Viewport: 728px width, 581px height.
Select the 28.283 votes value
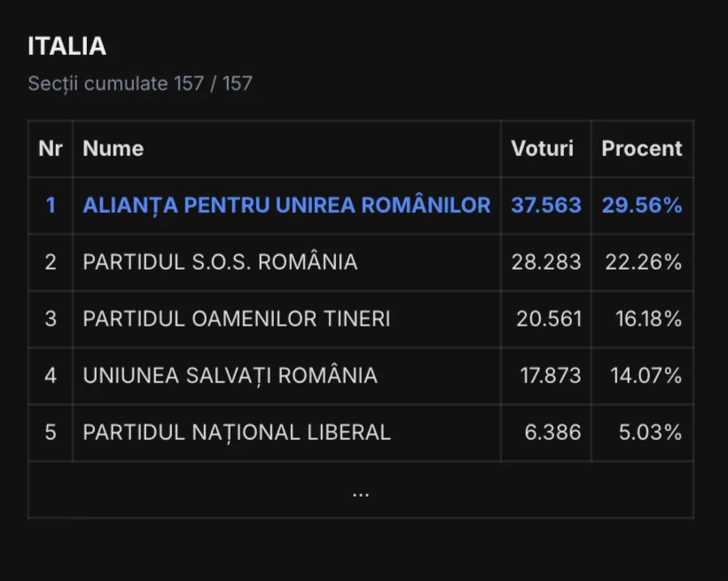click(x=546, y=263)
